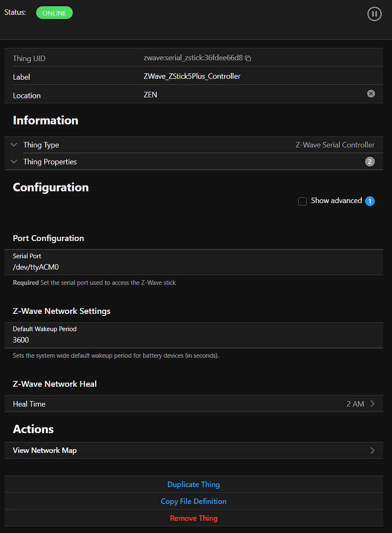Click the pause icon to disable the thing
The height and width of the screenshot is (533, 392).
tap(374, 14)
